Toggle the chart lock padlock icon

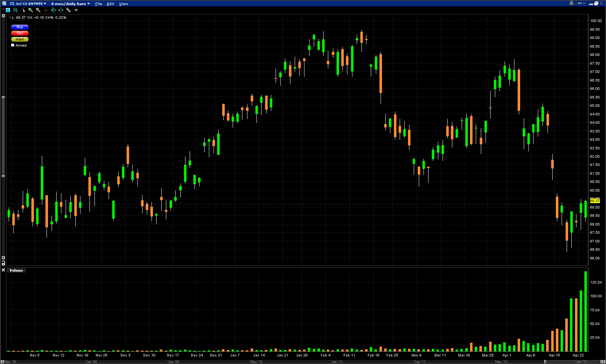tap(3, 264)
